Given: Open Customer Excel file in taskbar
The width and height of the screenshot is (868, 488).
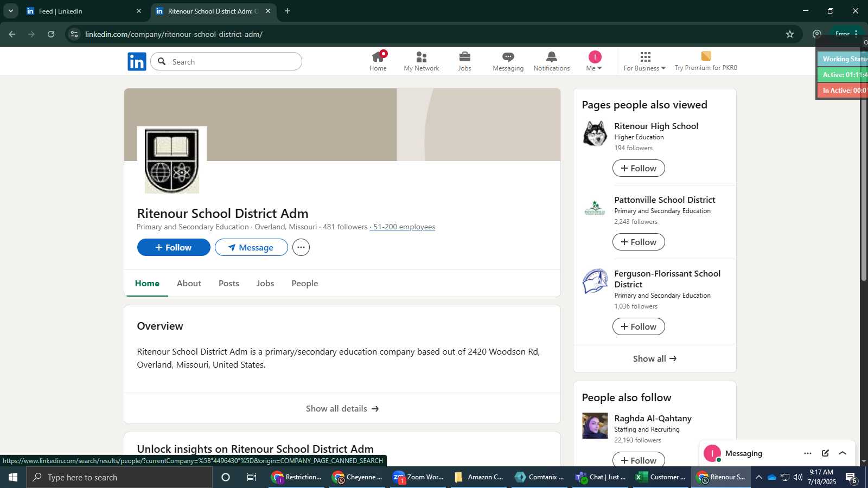Looking at the screenshot, I should (661, 477).
